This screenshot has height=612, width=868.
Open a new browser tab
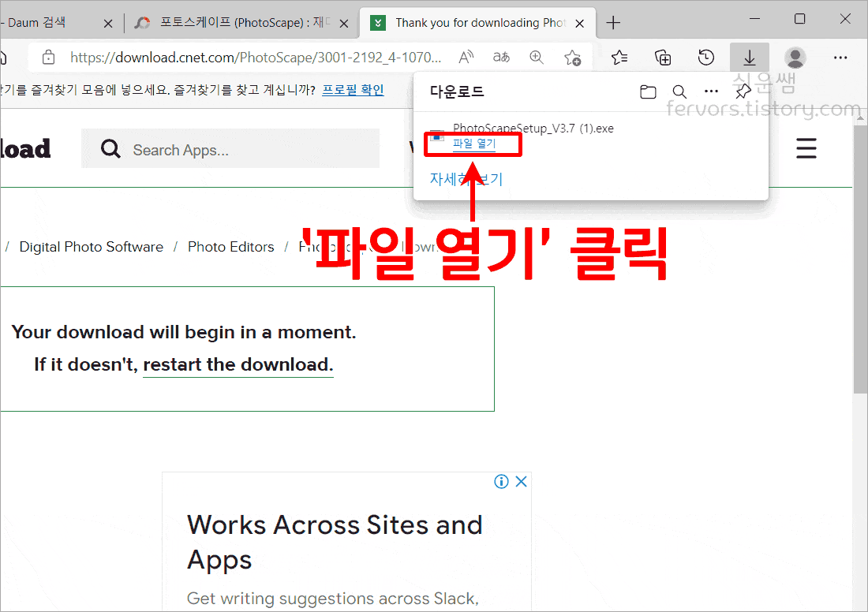(613, 23)
